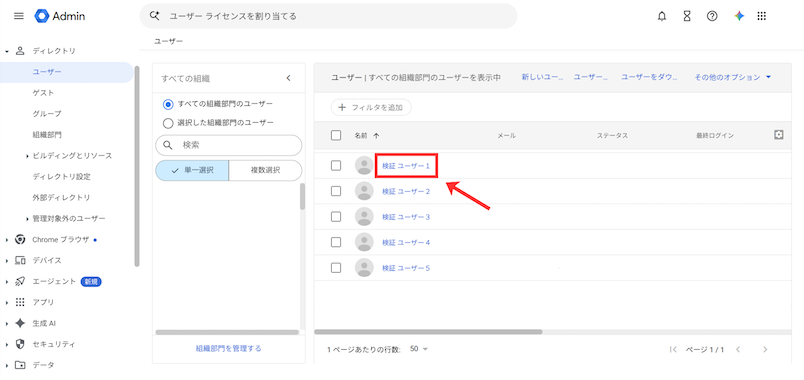
Task: Open user 検証 ユーザー 1
Action: click(x=406, y=166)
